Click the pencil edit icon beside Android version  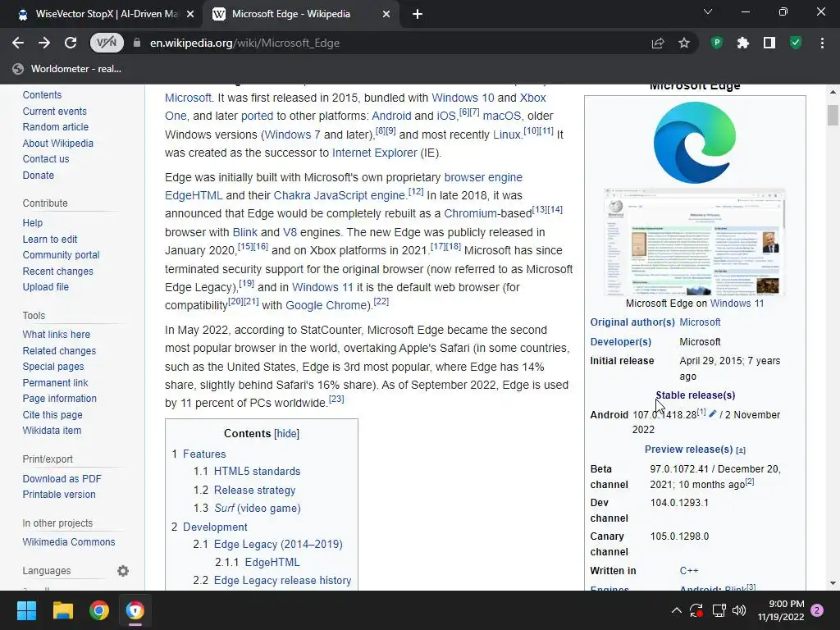coord(713,413)
